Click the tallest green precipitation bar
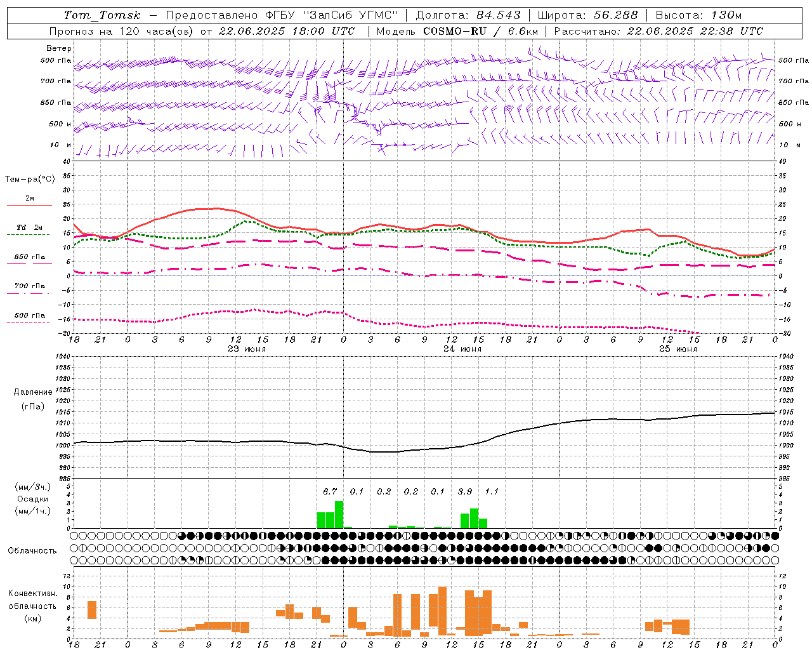Image resolution: width=812 pixels, height=650 pixels. click(x=339, y=514)
